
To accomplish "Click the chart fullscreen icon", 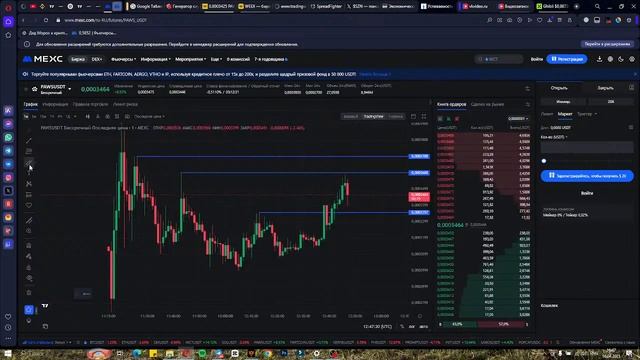I will coord(424,117).
